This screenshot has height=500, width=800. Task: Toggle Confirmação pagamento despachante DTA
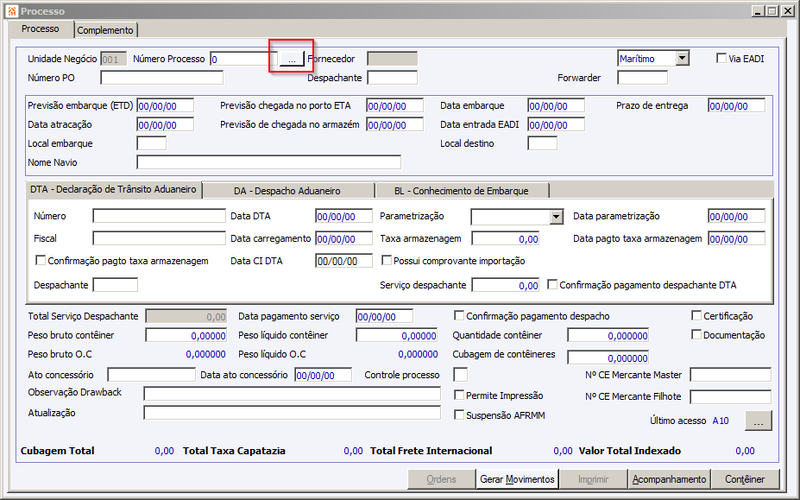click(552, 284)
